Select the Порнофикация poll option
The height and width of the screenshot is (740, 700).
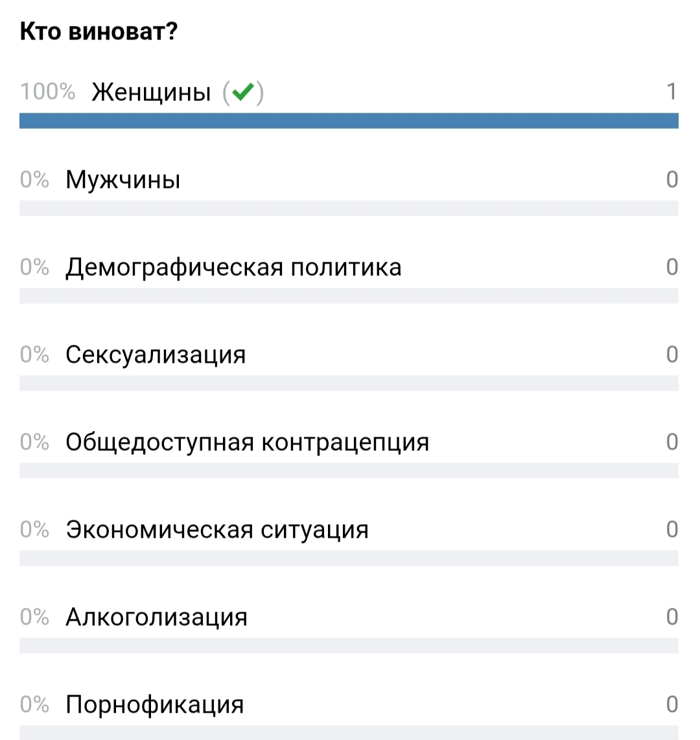[155, 704]
